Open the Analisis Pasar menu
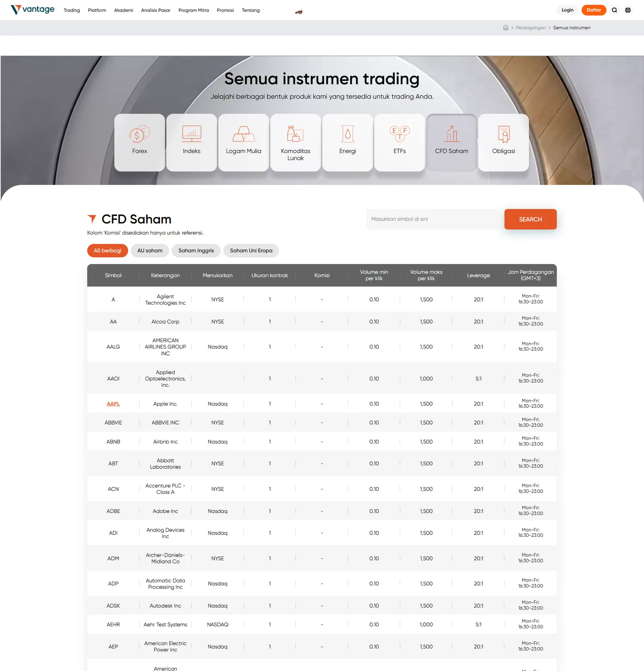644x671 pixels. (156, 10)
